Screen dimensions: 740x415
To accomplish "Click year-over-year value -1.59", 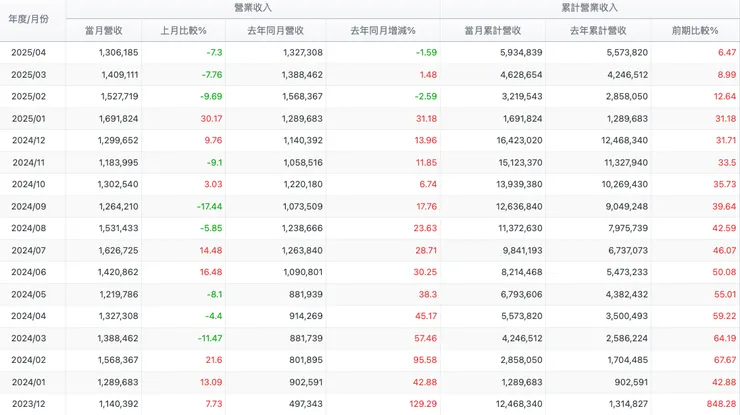I will point(427,52).
